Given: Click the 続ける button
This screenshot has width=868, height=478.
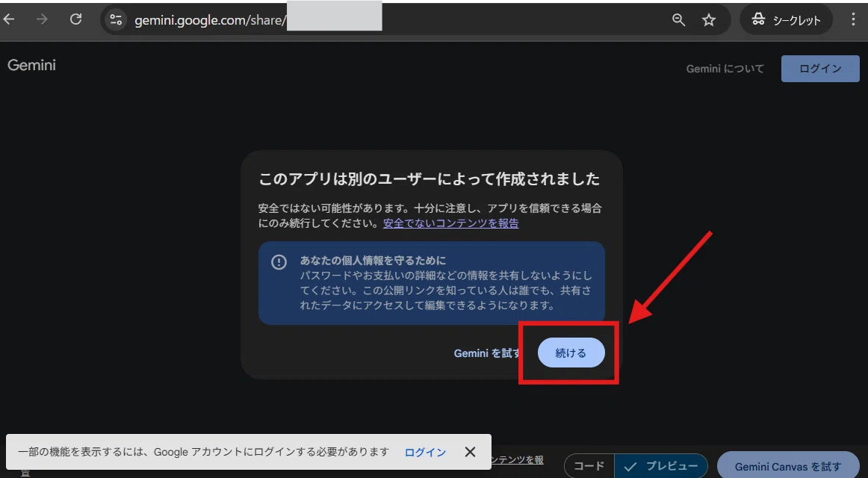Looking at the screenshot, I should 571,353.
